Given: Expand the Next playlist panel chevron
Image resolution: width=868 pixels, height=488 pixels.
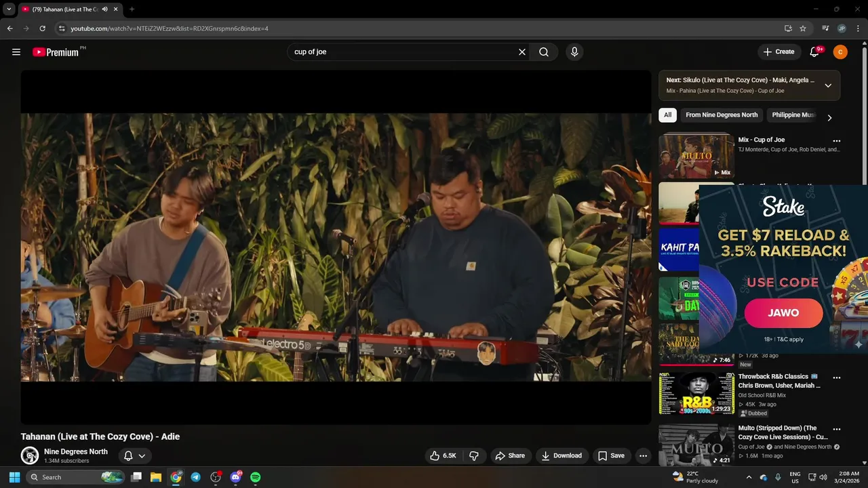Looking at the screenshot, I should tap(828, 85).
